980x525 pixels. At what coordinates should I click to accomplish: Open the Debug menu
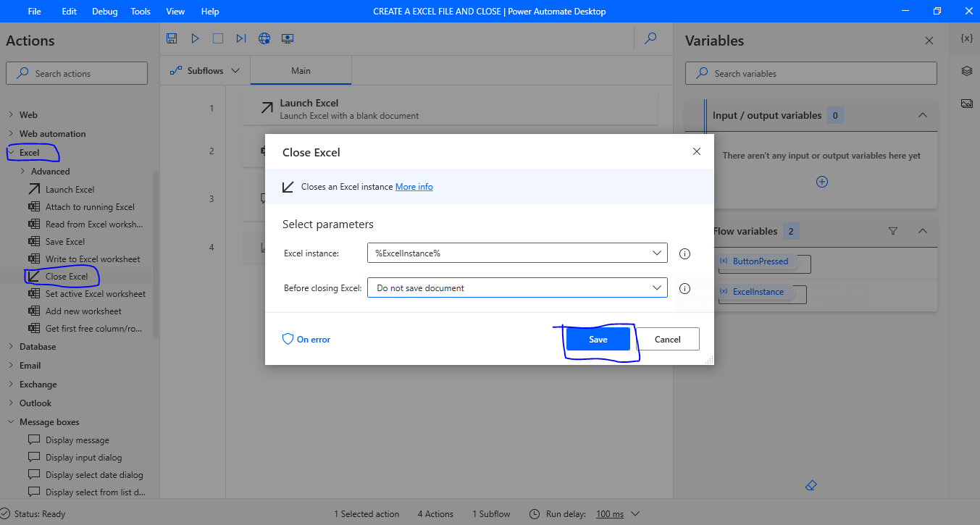click(x=105, y=12)
